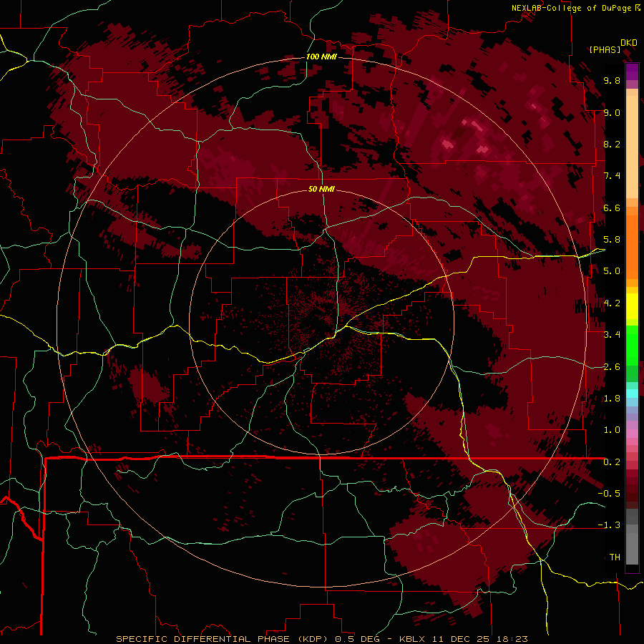Screen dimensions: 644x644
Task: Click the 100 NMI range ring label
Action: (x=321, y=57)
